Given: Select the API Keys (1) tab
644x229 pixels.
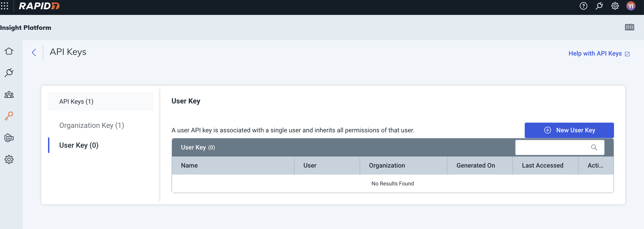Looking at the screenshot, I should (x=76, y=102).
